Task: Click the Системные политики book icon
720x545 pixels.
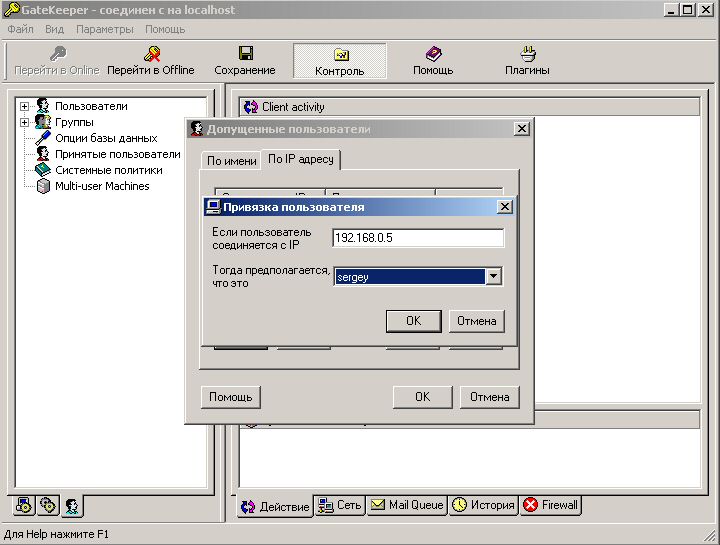Action: [43, 170]
